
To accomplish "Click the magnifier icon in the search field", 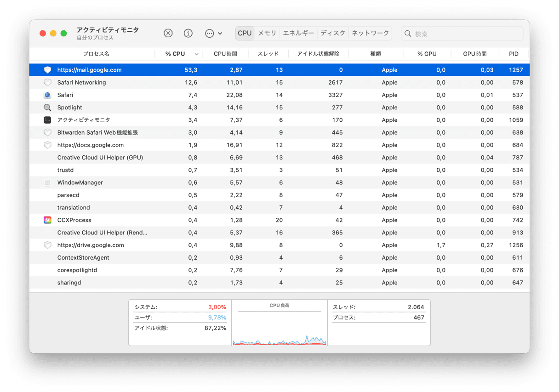I will click(408, 34).
